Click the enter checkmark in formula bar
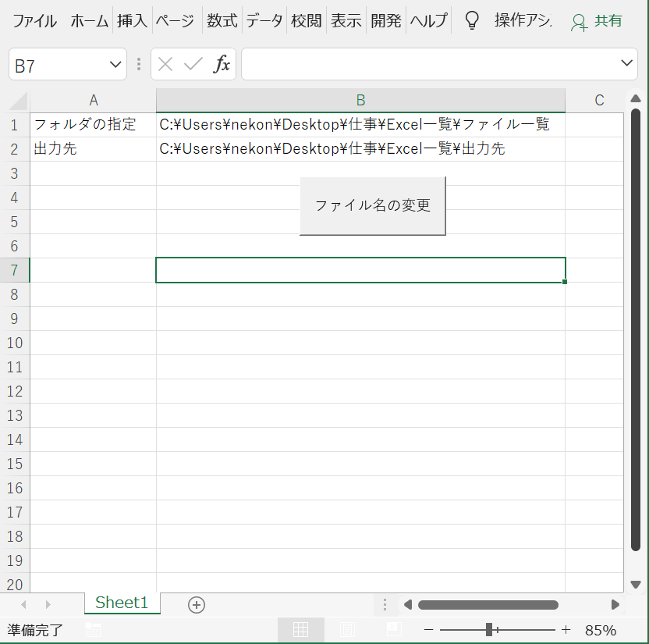649x644 pixels. (x=193, y=64)
